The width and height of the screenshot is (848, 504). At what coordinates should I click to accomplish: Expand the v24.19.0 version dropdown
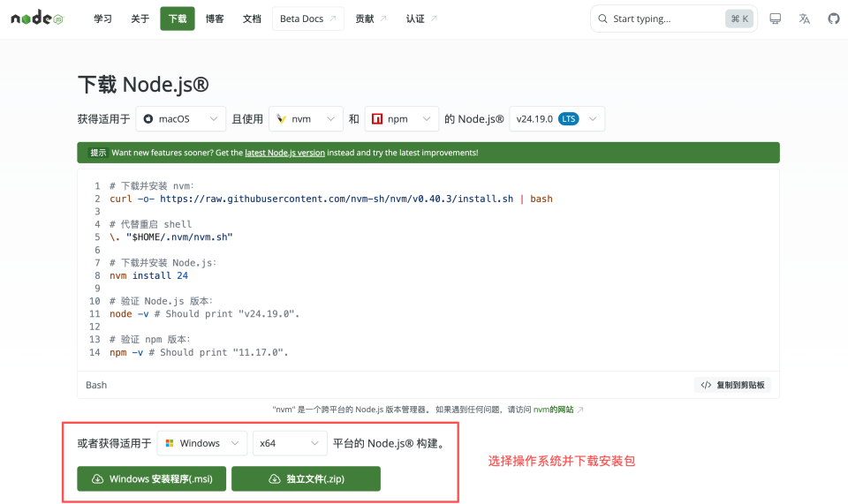pyautogui.click(x=556, y=119)
